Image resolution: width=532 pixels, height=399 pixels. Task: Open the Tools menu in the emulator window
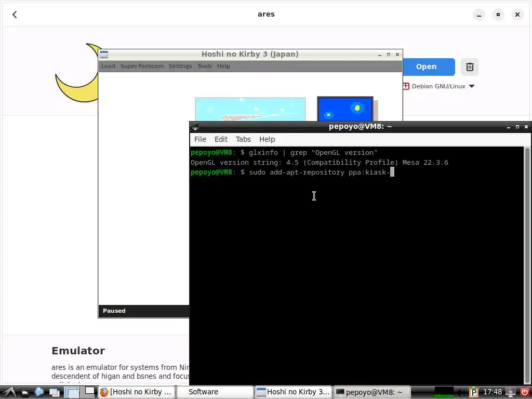[x=204, y=66]
